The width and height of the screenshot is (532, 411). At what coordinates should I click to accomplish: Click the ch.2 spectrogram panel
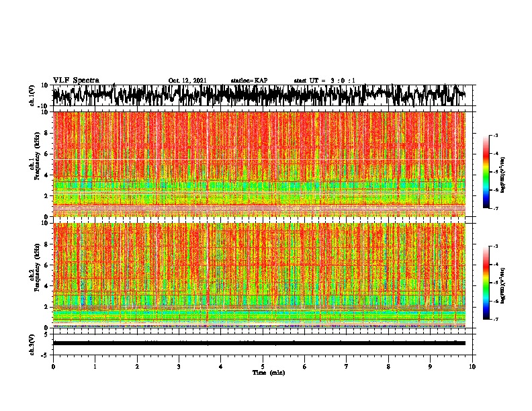pos(259,275)
